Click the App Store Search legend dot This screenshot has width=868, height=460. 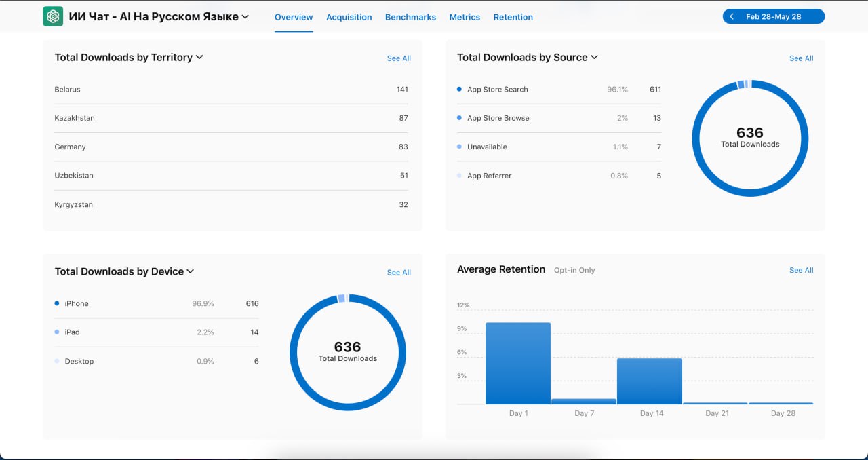pos(460,89)
